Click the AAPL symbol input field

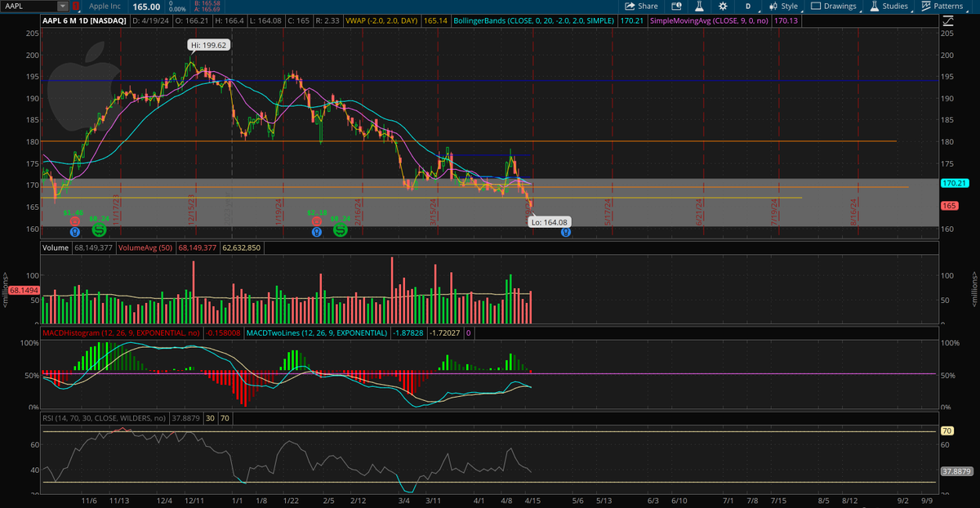[31, 6]
